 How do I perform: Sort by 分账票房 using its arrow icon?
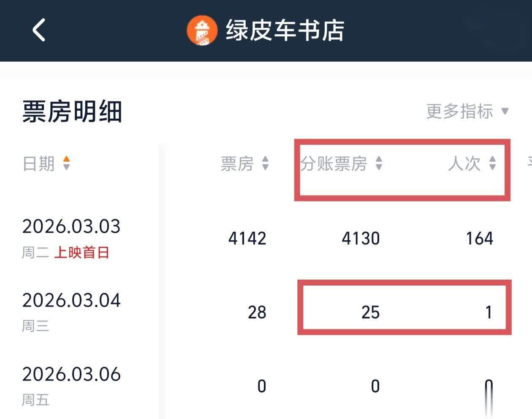379,163
